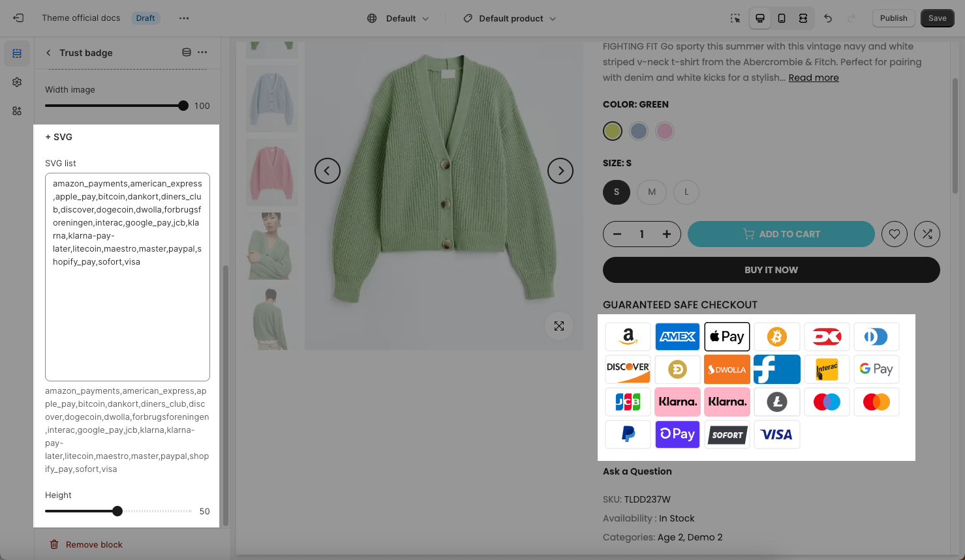Click the Height slider handle
This screenshot has width=965, height=560.
(x=117, y=511)
